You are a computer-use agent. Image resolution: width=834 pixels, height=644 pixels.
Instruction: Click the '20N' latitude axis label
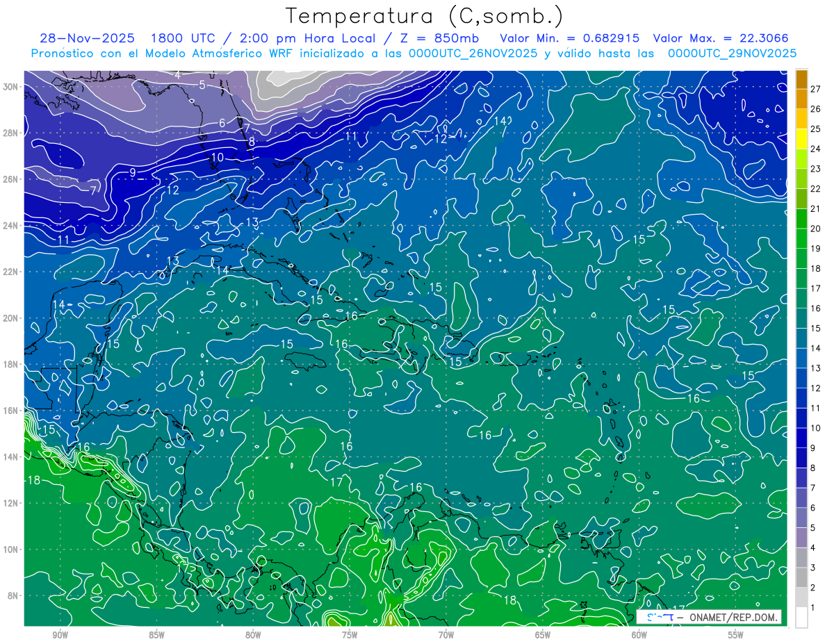point(10,318)
